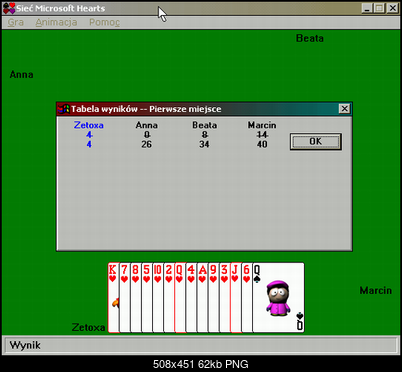The image size is (402, 372).
Task: Click the Hearts app icon in title bar
Action: 9,8
